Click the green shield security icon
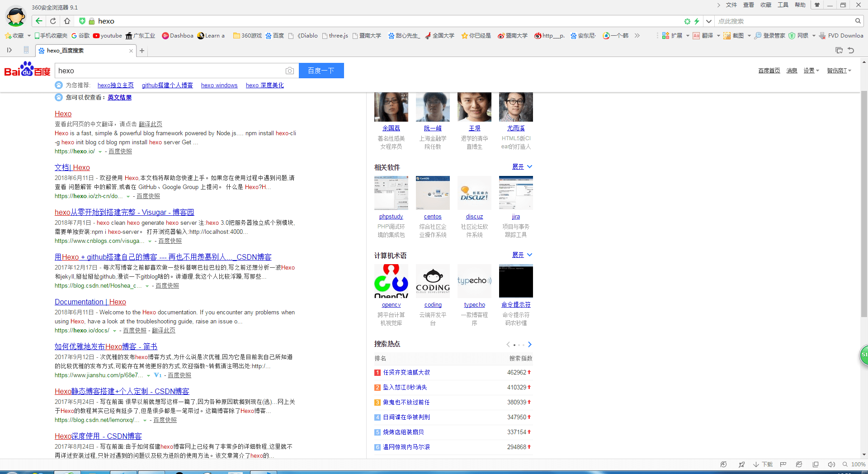The width and height of the screenshot is (868, 474). click(82, 21)
